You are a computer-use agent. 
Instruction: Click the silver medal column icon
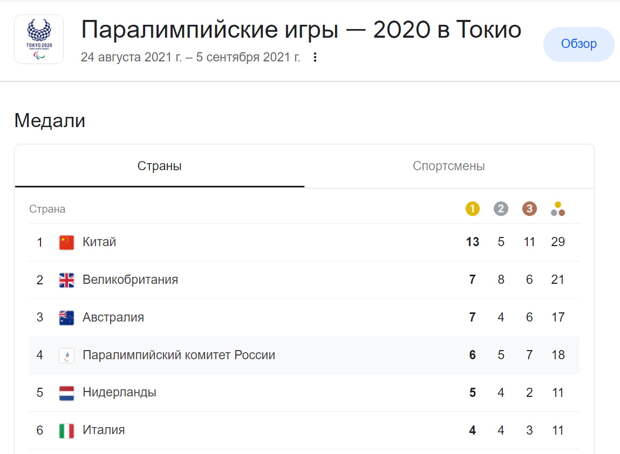[501, 209]
